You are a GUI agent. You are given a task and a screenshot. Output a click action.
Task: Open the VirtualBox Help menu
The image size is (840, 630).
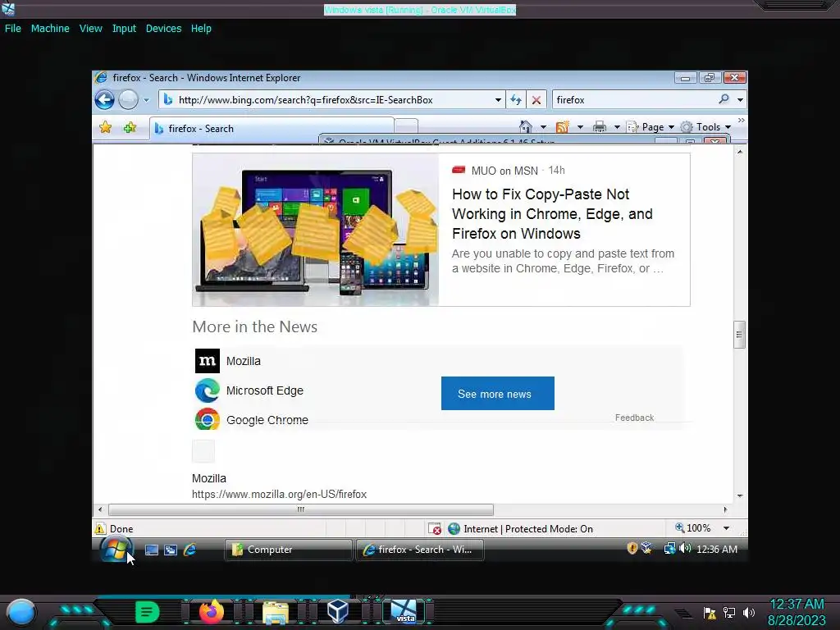pyautogui.click(x=201, y=29)
